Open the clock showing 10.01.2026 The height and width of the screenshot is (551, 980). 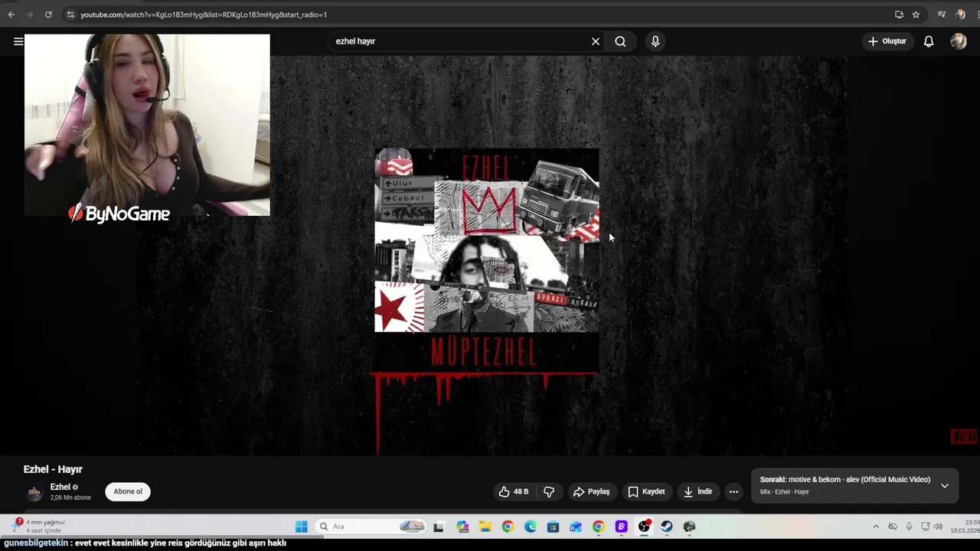tap(965, 527)
